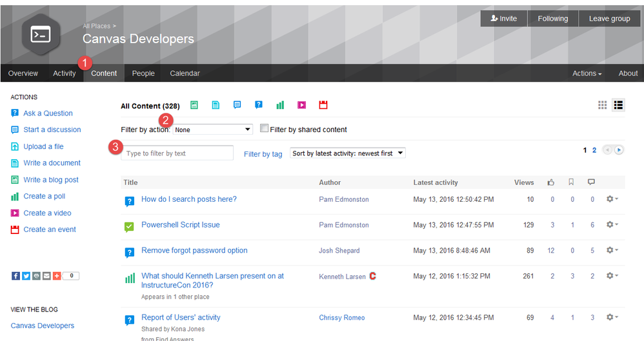Focus the 'Type to filter by text' field
Viewport: 644px width, 341px height.
177,153
